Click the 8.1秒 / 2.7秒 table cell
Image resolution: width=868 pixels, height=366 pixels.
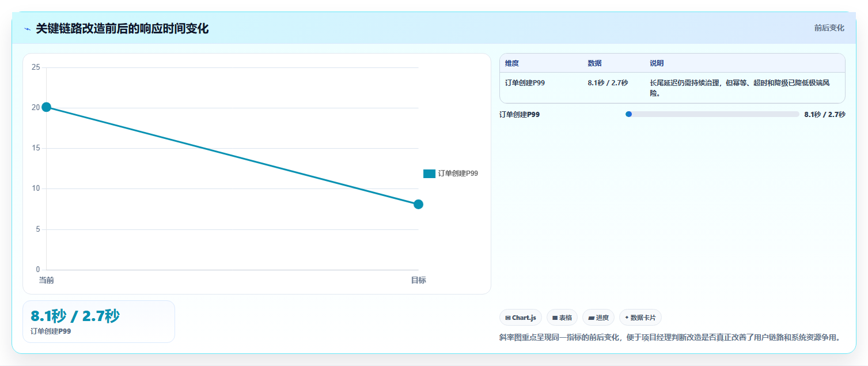click(608, 83)
